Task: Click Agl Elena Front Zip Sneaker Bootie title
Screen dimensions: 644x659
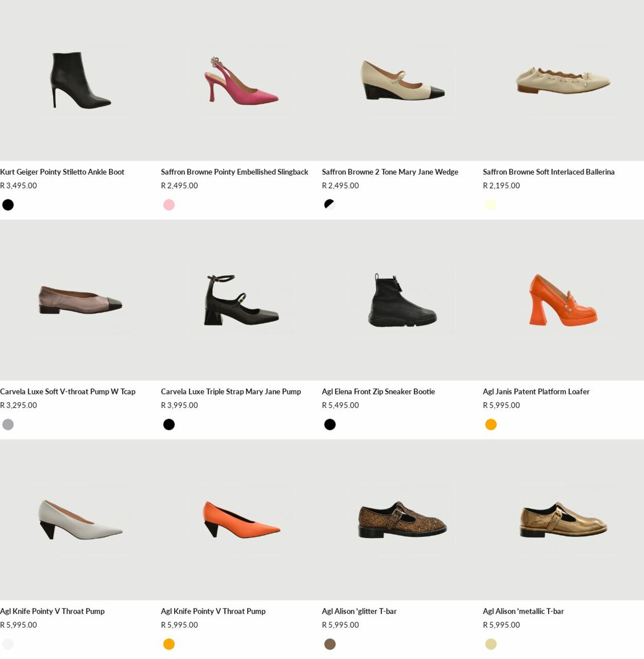Action: point(378,392)
